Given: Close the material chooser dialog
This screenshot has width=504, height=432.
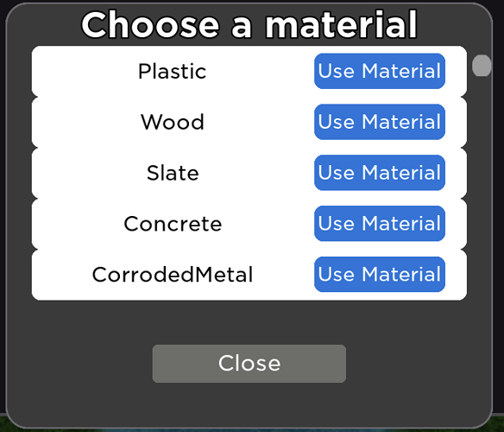Looking at the screenshot, I should pyautogui.click(x=249, y=364).
